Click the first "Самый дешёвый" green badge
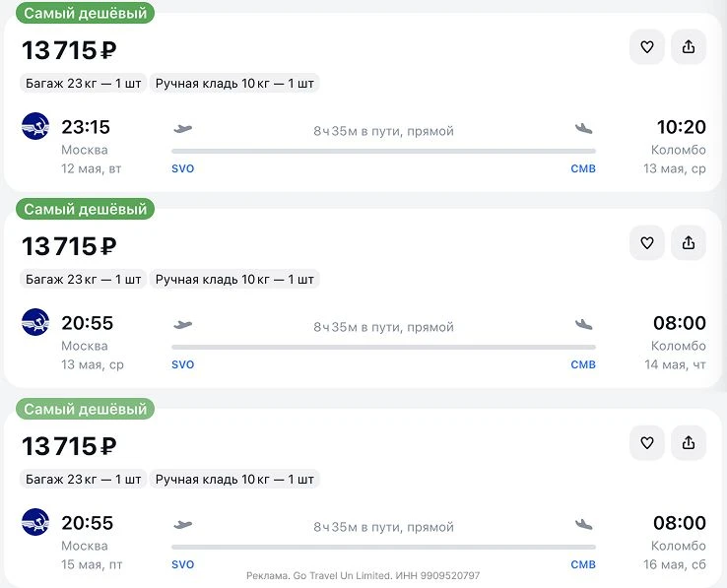The width and height of the screenshot is (727, 588). point(85,14)
